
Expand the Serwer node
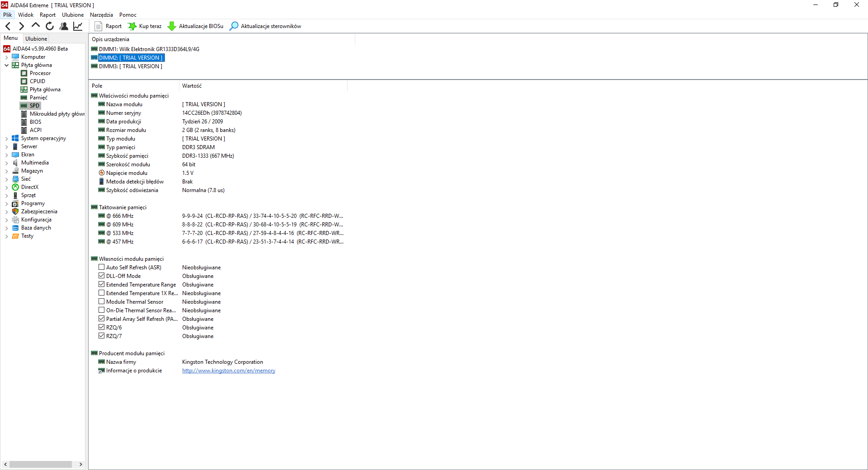6,146
